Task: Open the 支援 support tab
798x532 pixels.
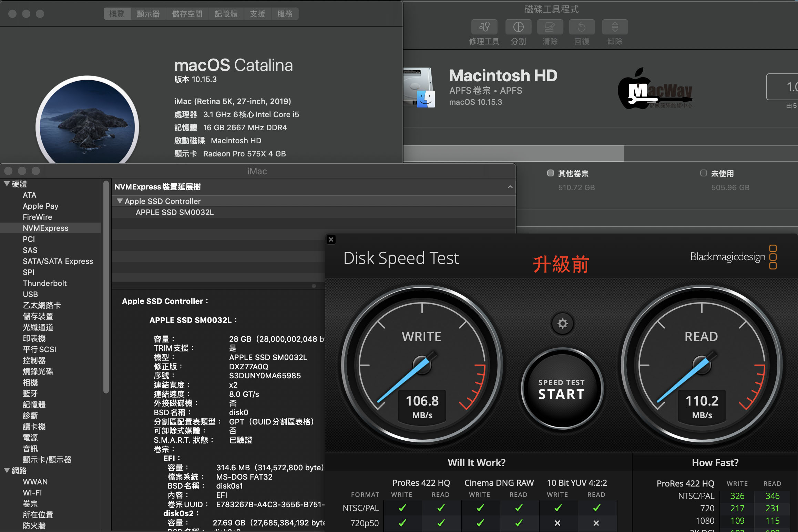Action: 257,14
